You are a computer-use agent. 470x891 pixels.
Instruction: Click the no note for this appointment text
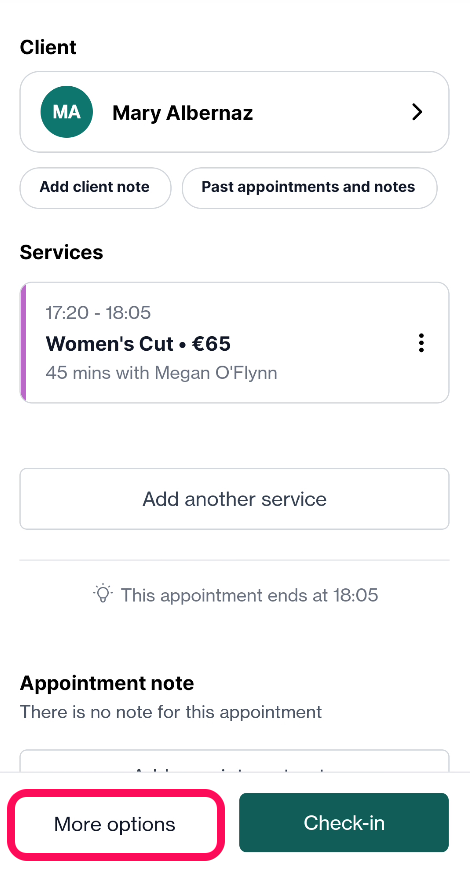(x=171, y=712)
